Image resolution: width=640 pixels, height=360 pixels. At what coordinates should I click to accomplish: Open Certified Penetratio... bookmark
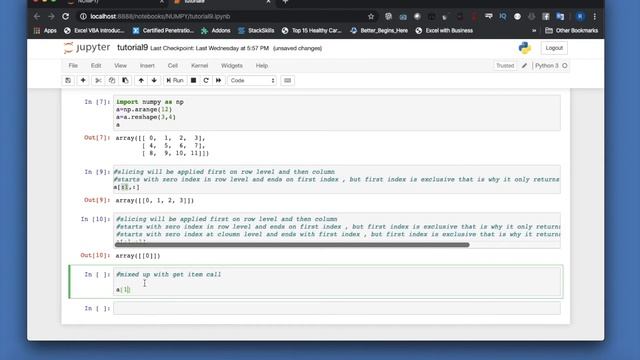point(163,31)
